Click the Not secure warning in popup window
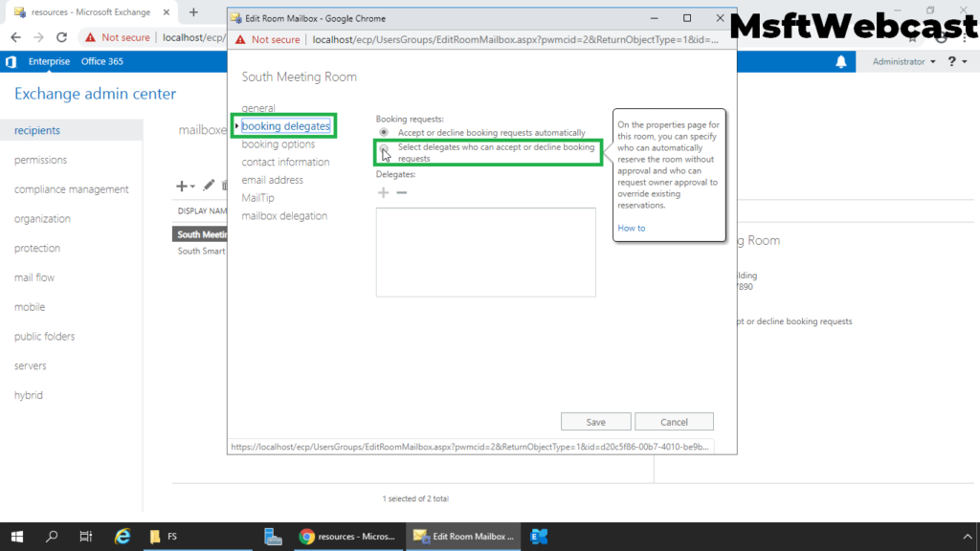The width and height of the screenshot is (980, 551). [x=268, y=39]
